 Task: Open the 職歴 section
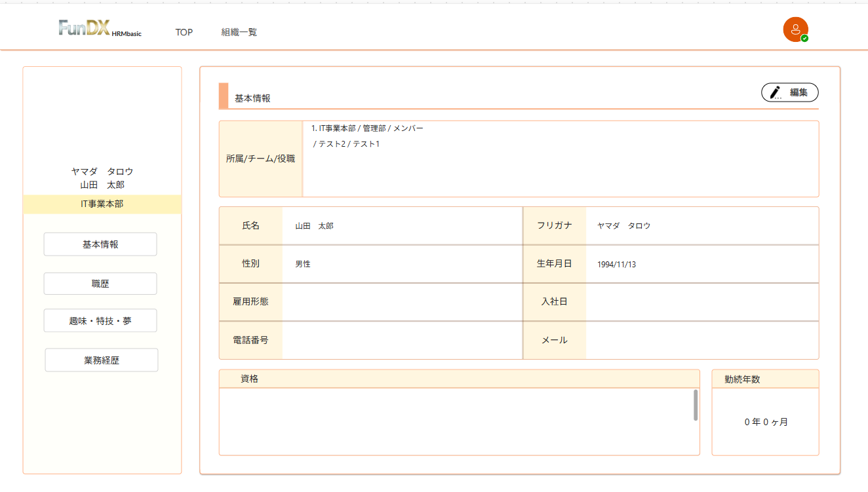click(x=100, y=284)
